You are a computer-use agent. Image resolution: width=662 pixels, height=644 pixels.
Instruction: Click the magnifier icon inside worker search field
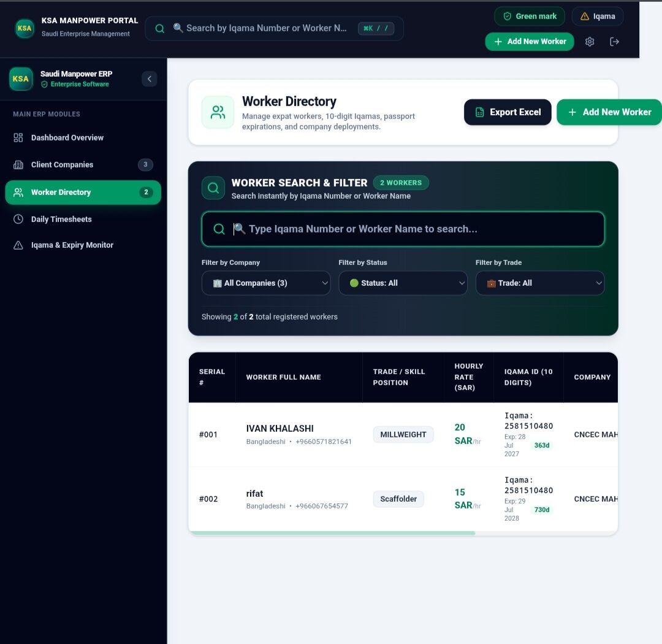coord(219,229)
